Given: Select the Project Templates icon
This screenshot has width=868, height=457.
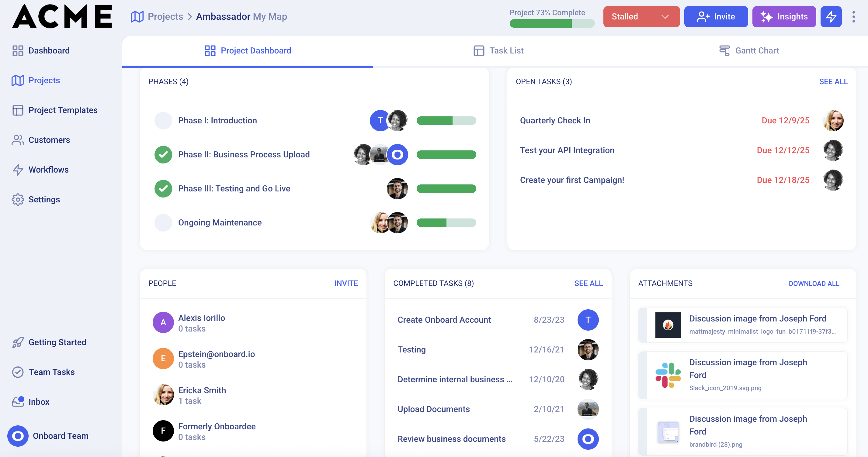Looking at the screenshot, I should coord(18,110).
